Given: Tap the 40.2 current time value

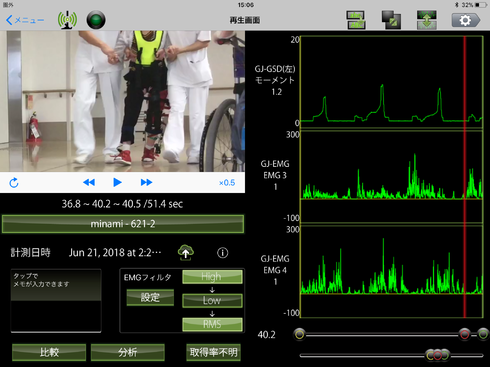Looking at the screenshot, I should click(x=266, y=334).
